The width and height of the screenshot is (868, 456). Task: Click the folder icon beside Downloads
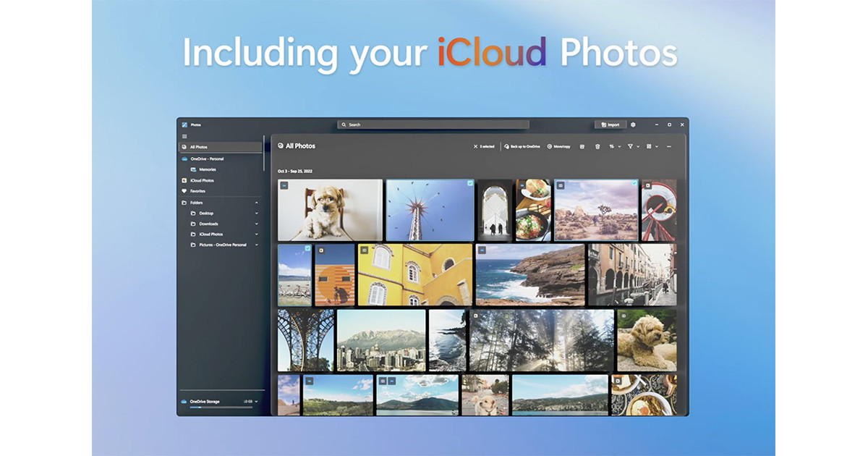point(193,224)
